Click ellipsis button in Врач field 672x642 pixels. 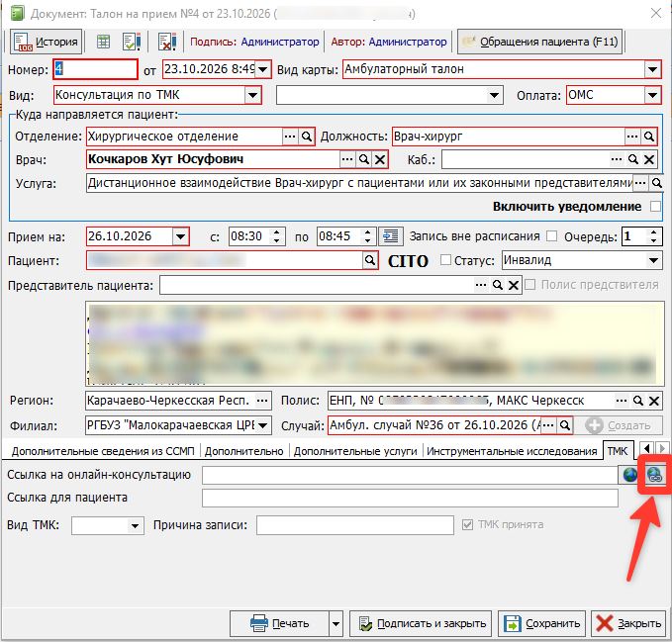click(x=347, y=159)
